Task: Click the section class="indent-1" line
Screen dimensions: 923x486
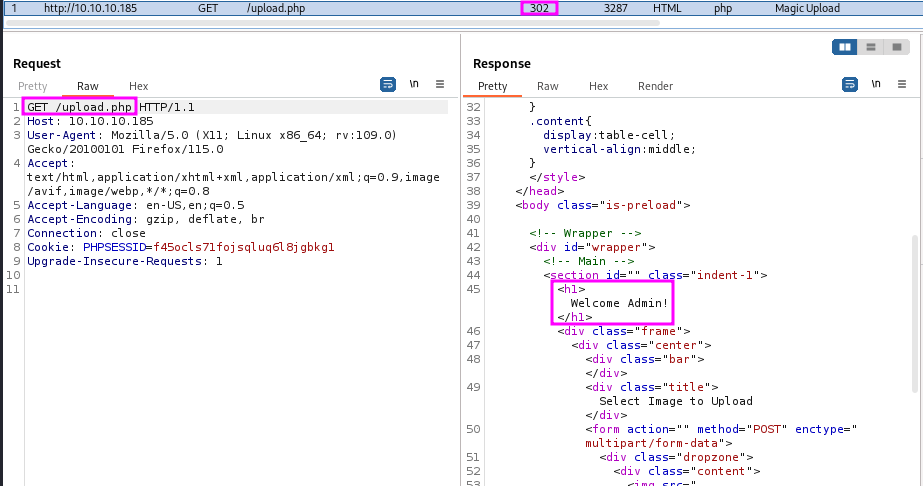Action: (x=655, y=275)
